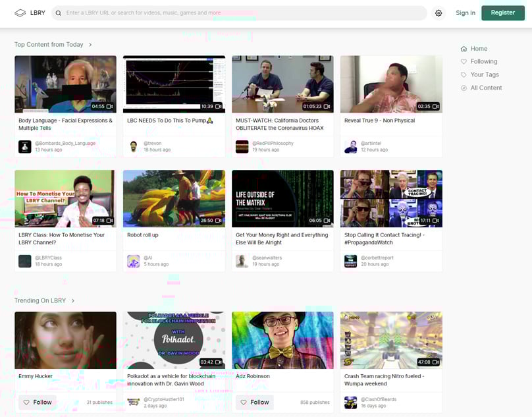
Task: Click the @seanwalters channel name
Action: 267,258
